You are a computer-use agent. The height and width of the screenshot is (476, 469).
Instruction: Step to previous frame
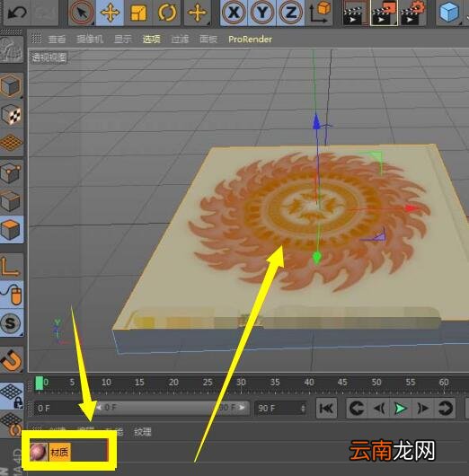[379, 409]
